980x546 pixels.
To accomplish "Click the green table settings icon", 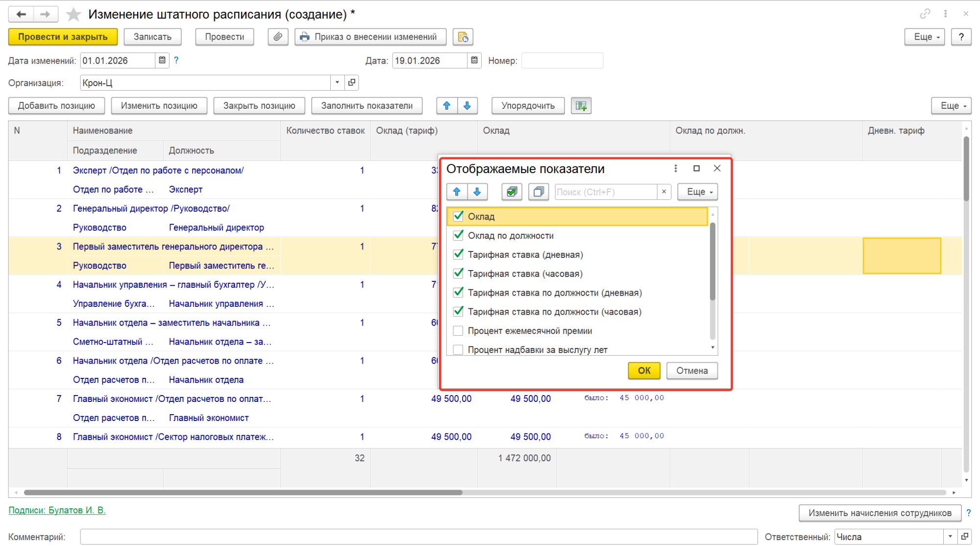I will pyautogui.click(x=581, y=105).
